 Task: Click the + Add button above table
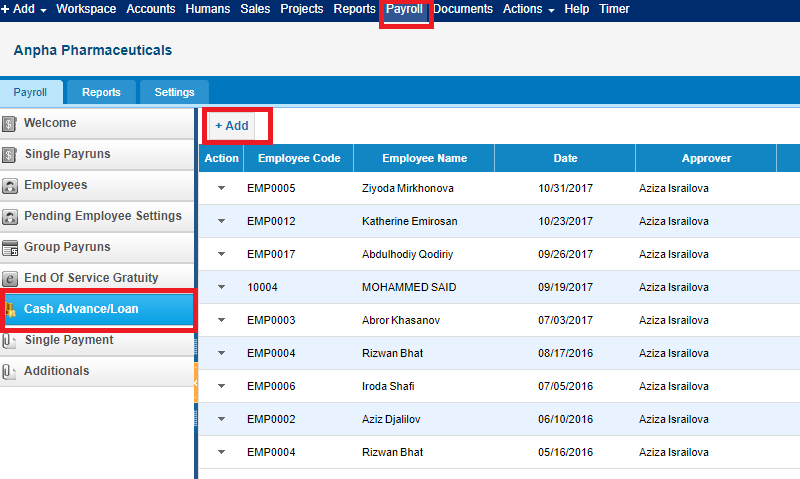pyautogui.click(x=232, y=125)
